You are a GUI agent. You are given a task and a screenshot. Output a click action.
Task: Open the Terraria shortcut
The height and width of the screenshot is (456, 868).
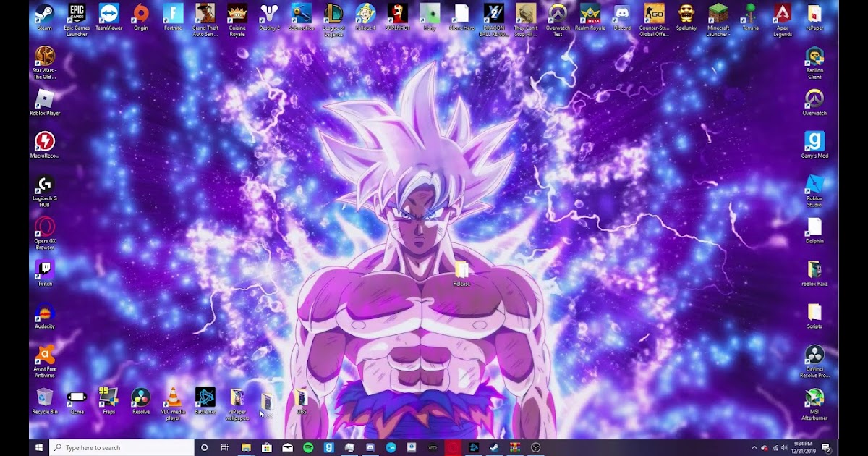coord(750,17)
